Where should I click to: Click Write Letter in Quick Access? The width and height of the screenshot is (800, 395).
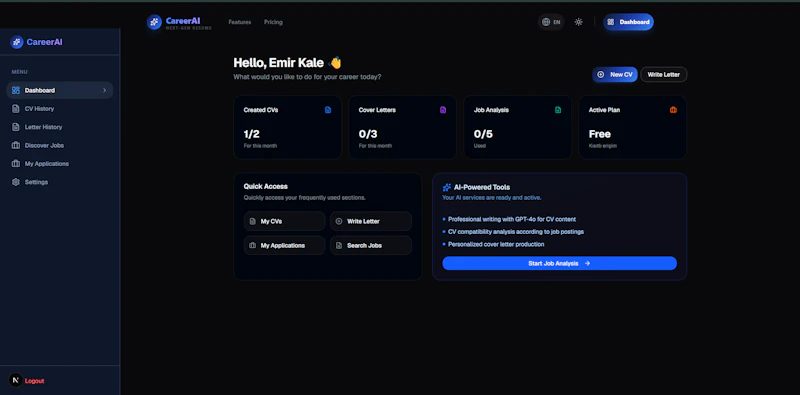pyautogui.click(x=371, y=221)
